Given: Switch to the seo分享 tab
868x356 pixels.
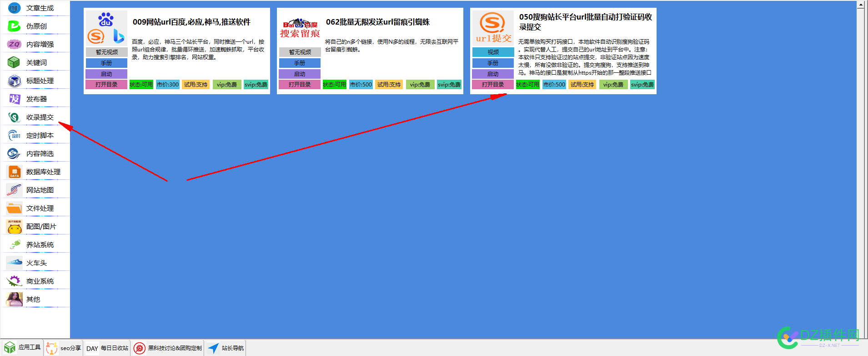Looking at the screenshot, I should click(x=64, y=348).
